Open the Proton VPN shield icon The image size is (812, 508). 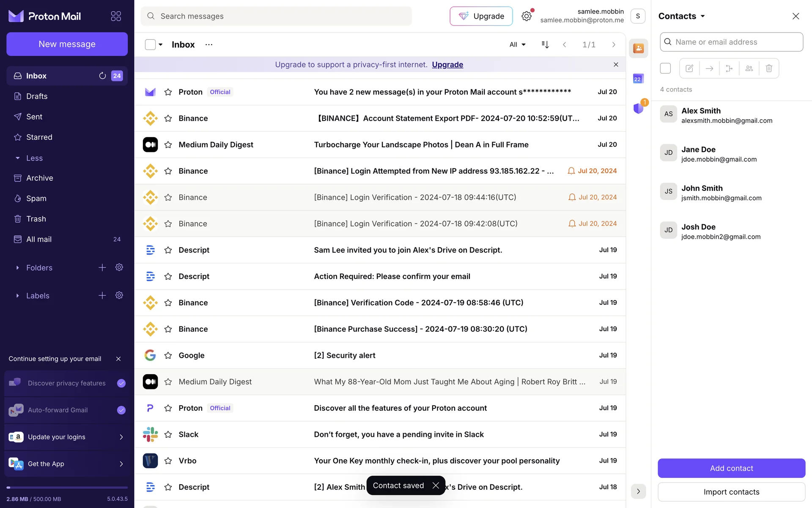(x=638, y=108)
